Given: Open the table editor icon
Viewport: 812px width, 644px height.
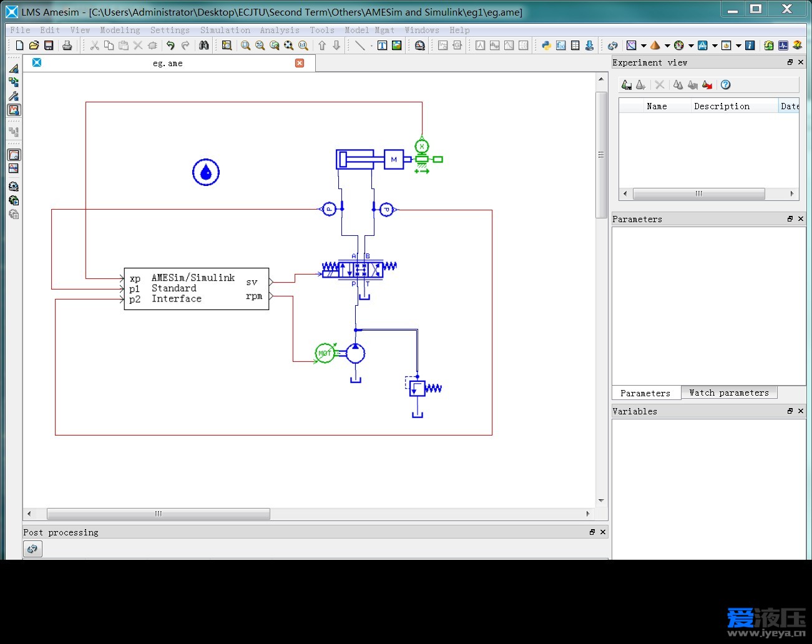Looking at the screenshot, I should click(575, 46).
